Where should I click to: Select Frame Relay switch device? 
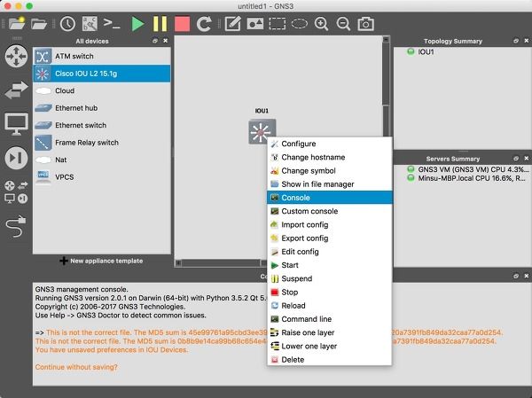click(102, 143)
